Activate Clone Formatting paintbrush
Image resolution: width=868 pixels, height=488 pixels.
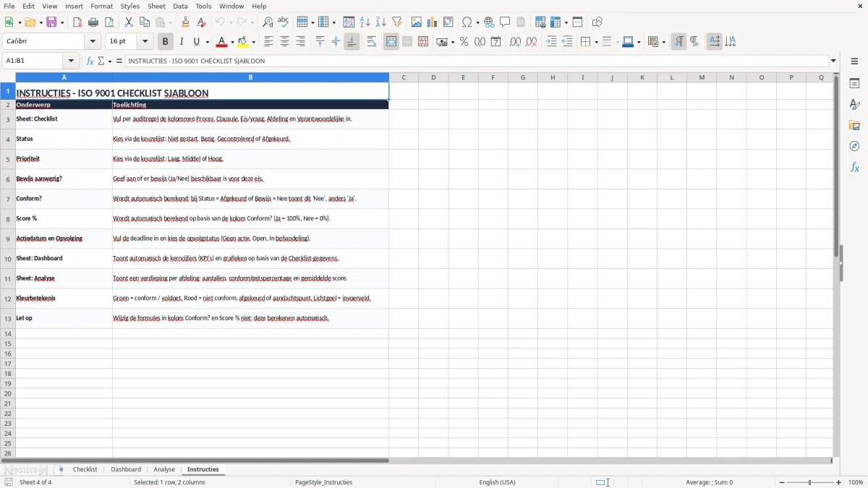pos(186,22)
